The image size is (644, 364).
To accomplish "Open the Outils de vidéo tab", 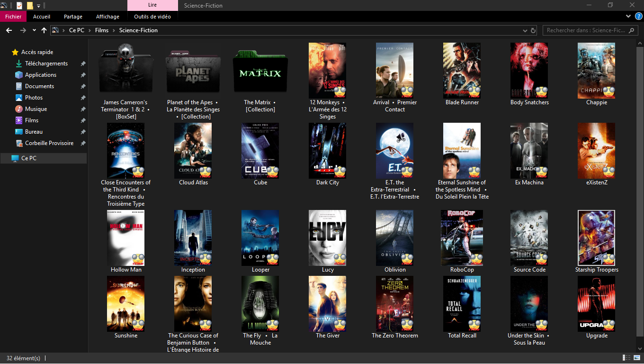I will coord(152,17).
